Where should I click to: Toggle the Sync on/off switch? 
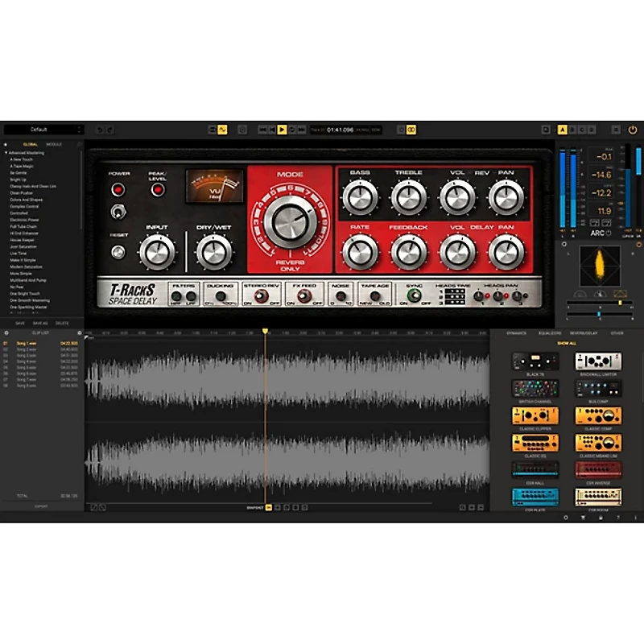tap(415, 296)
